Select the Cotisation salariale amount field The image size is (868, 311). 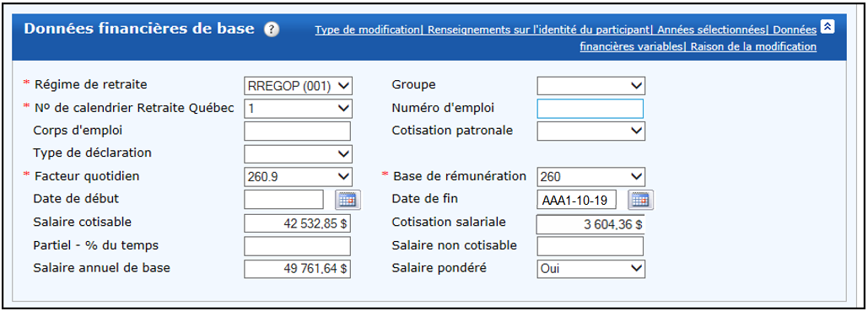590,225
